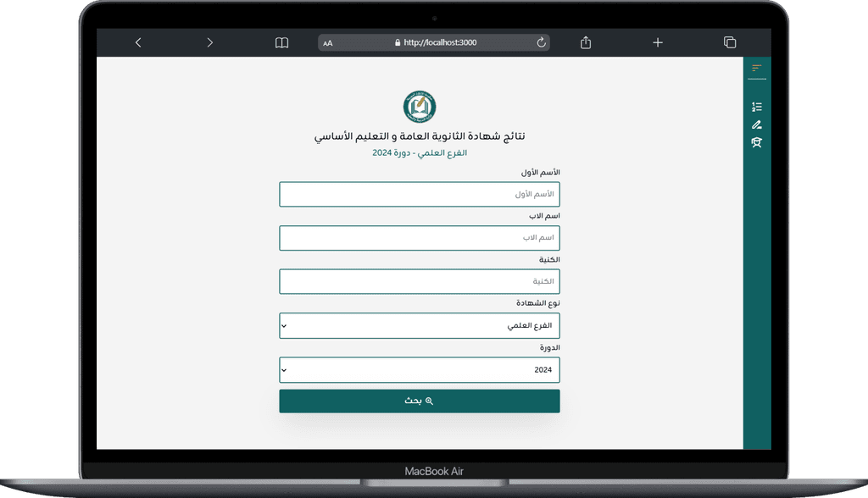Open the الدورة 2024 dropdown
Viewport: 868px width, 498px height.
[420, 369]
